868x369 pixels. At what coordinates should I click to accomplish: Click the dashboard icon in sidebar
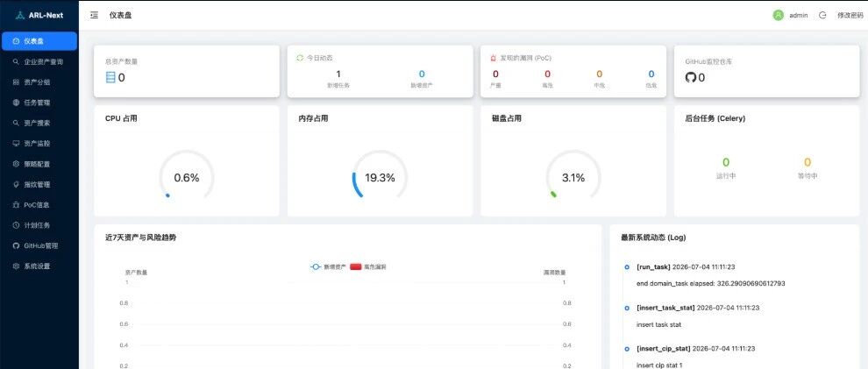click(x=16, y=41)
